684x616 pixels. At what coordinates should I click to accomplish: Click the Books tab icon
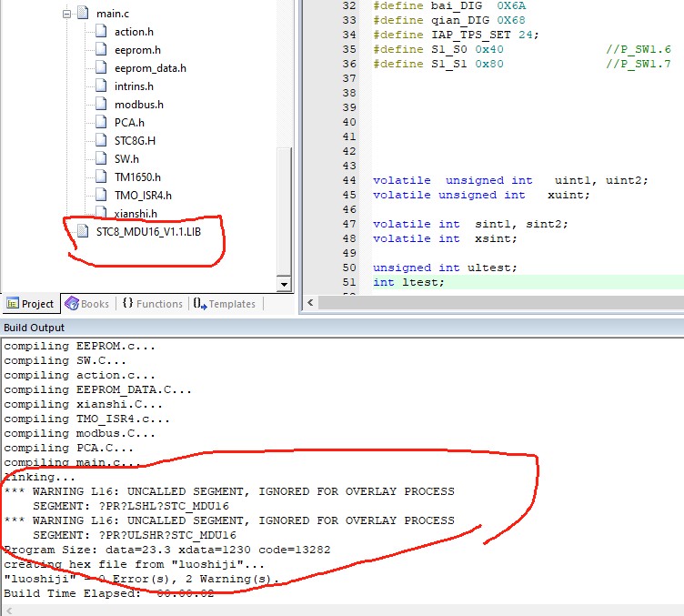pos(72,303)
